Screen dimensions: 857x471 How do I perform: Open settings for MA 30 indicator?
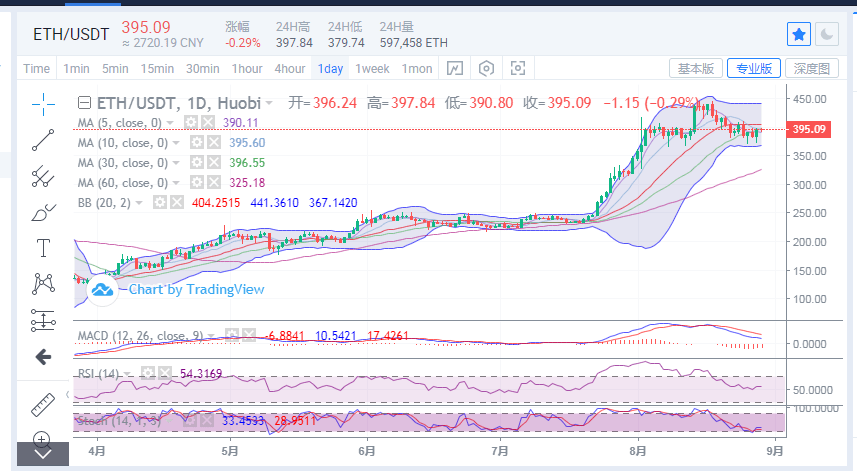point(197,163)
